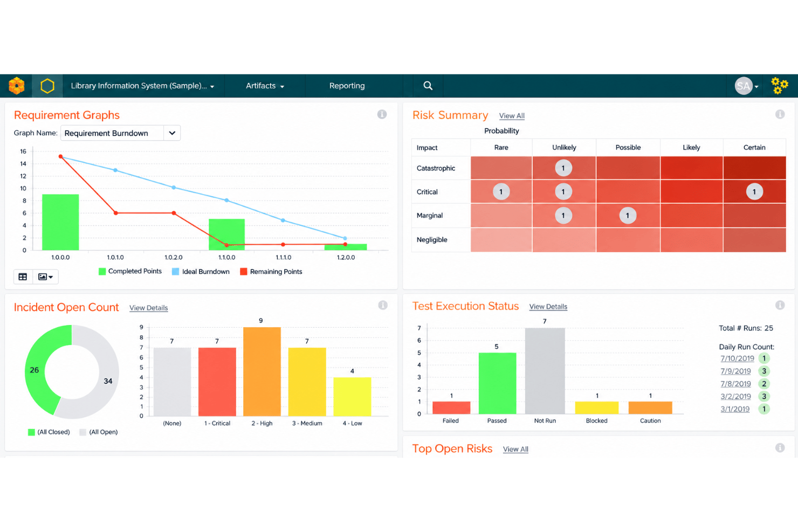Image resolution: width=798 pixels, height=532 pixels.
Task: Click the Critical Rare risk count bubble
Action: [x=501, y=192]
